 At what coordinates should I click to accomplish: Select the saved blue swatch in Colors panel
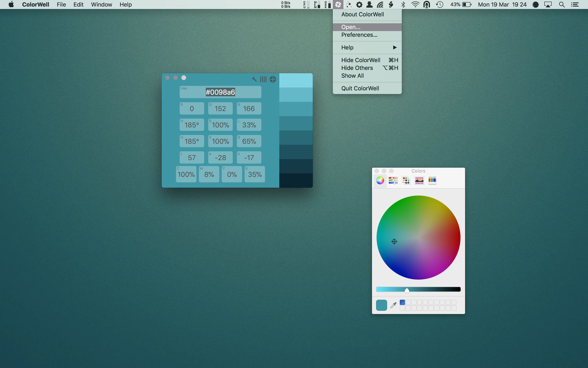[x=402, y=302]
